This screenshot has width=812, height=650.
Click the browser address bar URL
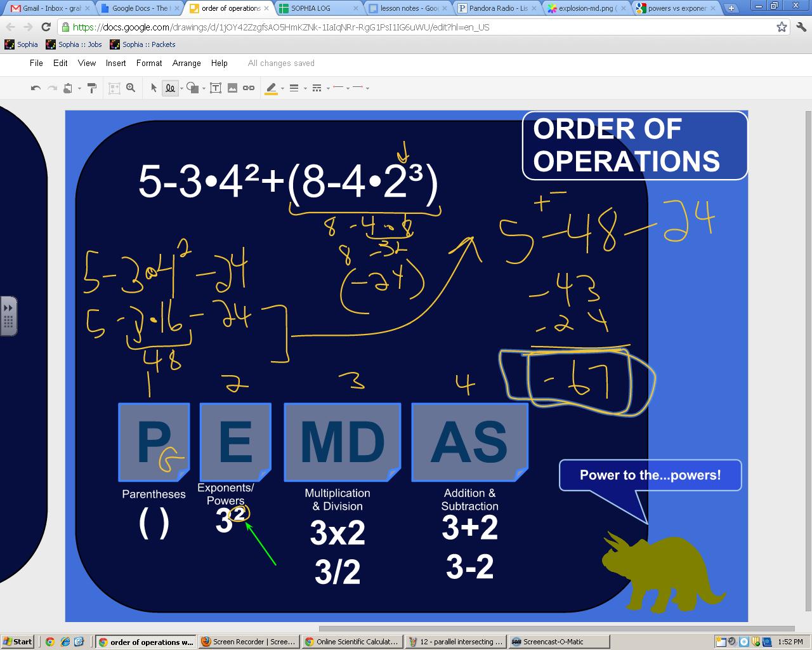(x=280, y=27)
